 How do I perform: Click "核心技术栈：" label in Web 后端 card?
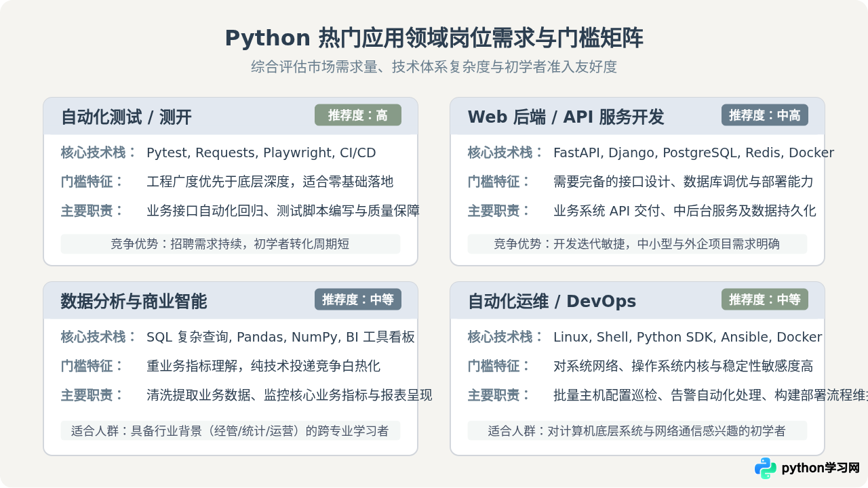click(x=506, y=153)
